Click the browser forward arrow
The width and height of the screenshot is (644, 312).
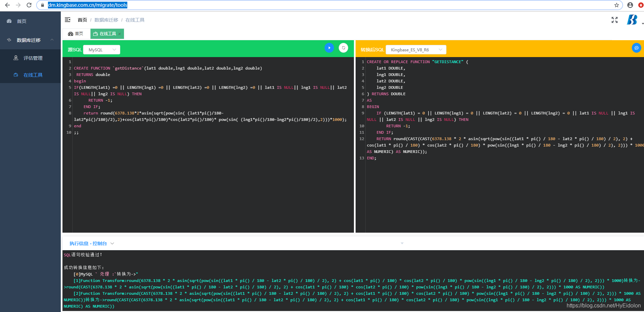(18, 5)
